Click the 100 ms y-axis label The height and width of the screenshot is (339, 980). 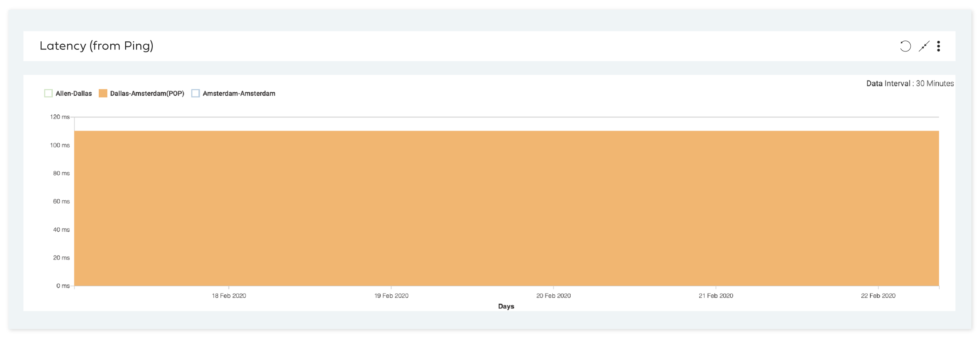60,145
